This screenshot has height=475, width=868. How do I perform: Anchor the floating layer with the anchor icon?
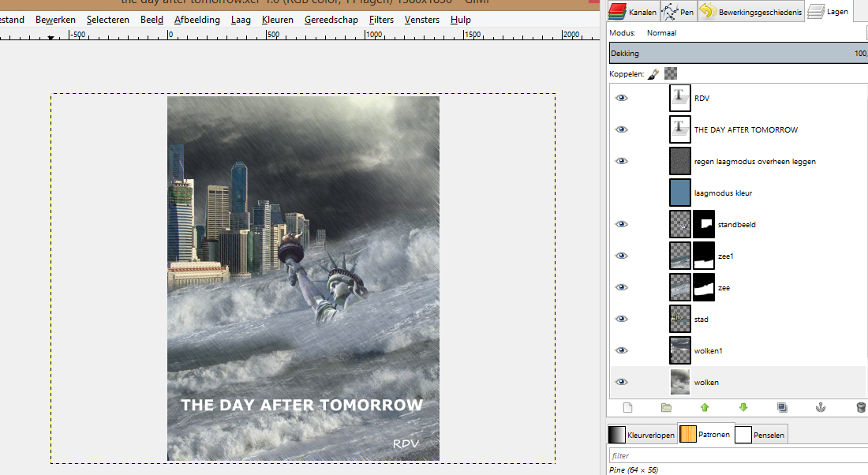pyautogui.click(x=821, y=408)
